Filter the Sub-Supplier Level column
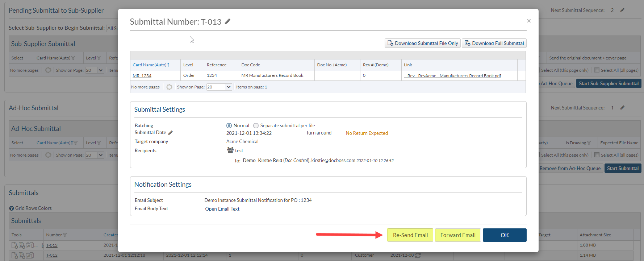 click(99, 58)
